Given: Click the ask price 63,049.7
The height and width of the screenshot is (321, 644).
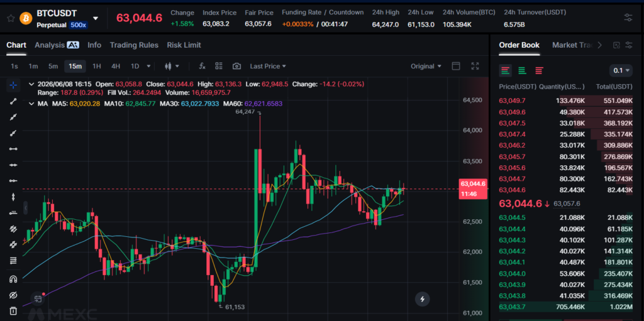Looking at the screenshot, I should point(512,101).
